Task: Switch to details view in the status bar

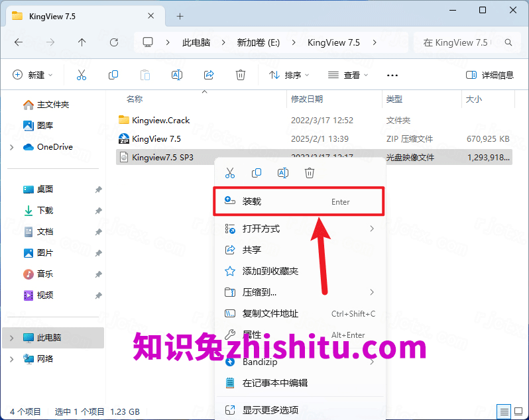Action: 504,411
